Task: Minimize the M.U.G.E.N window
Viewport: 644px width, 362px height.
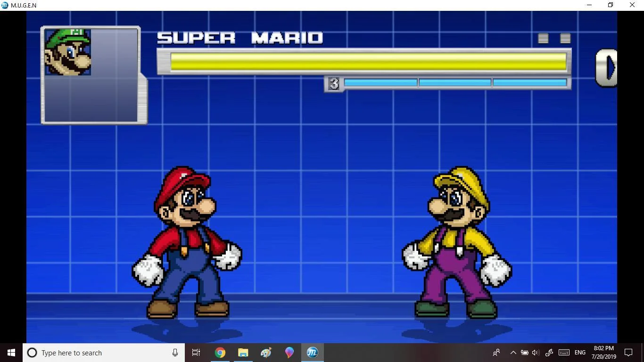Action: pos(589,5)
